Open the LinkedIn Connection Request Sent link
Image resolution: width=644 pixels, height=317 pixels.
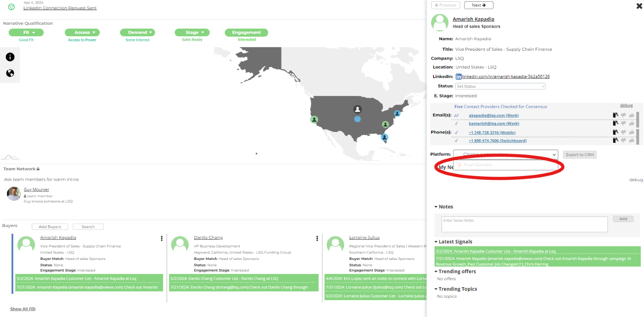click(x=60, y=8)
